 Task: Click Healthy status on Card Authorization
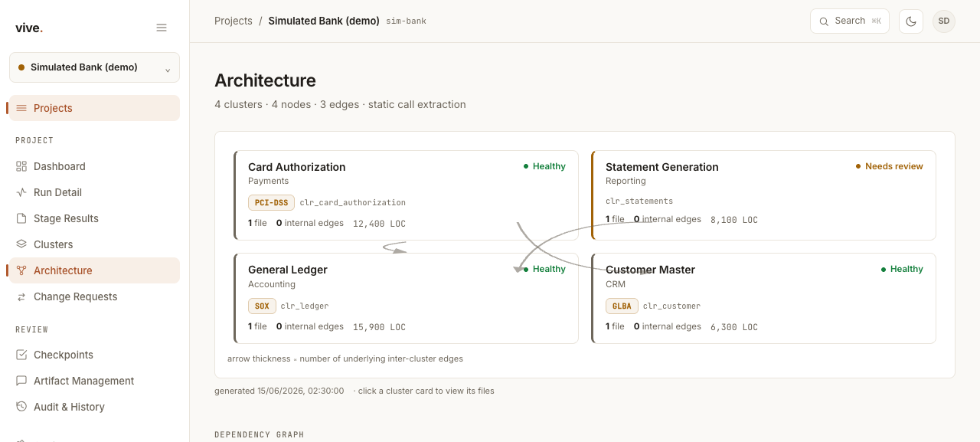[x=544, y=166]
